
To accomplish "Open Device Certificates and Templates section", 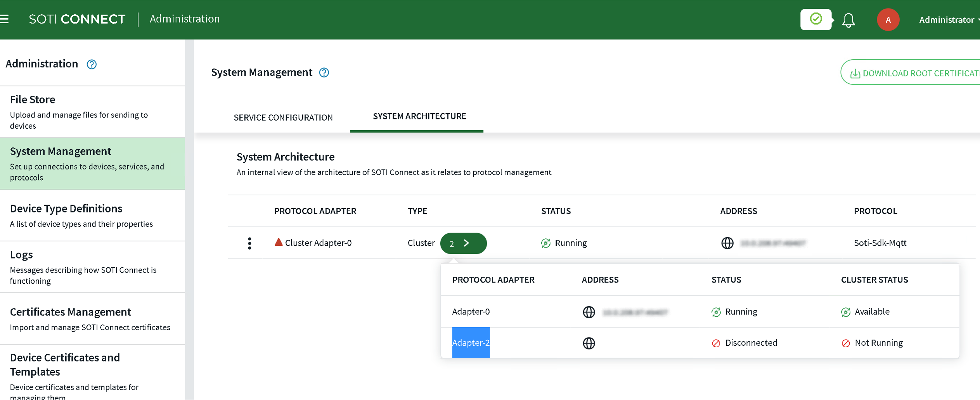I will tap(92, 372).
